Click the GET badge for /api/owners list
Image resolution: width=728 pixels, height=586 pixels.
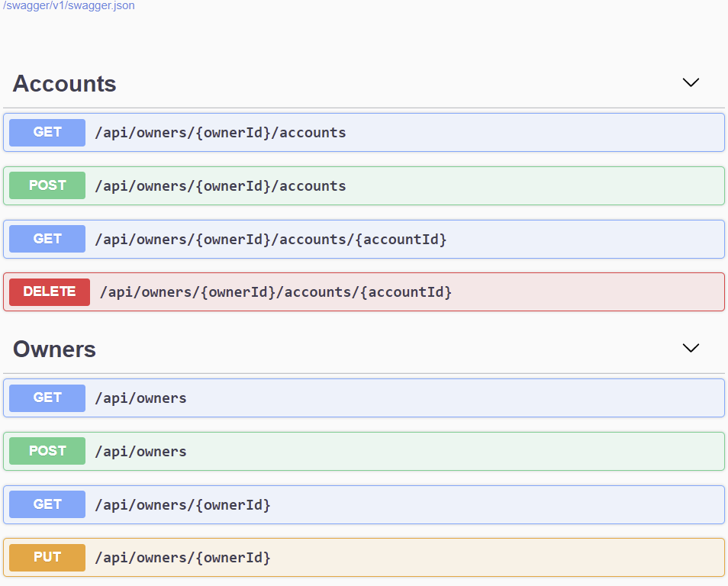[47, 398]
